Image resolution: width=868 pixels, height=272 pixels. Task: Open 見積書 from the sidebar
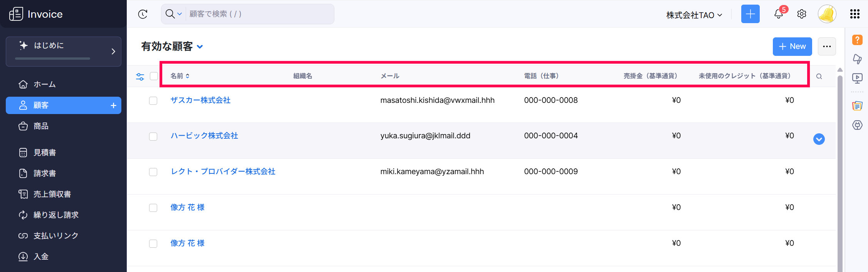pyautogui.click(x=45, y=153)
